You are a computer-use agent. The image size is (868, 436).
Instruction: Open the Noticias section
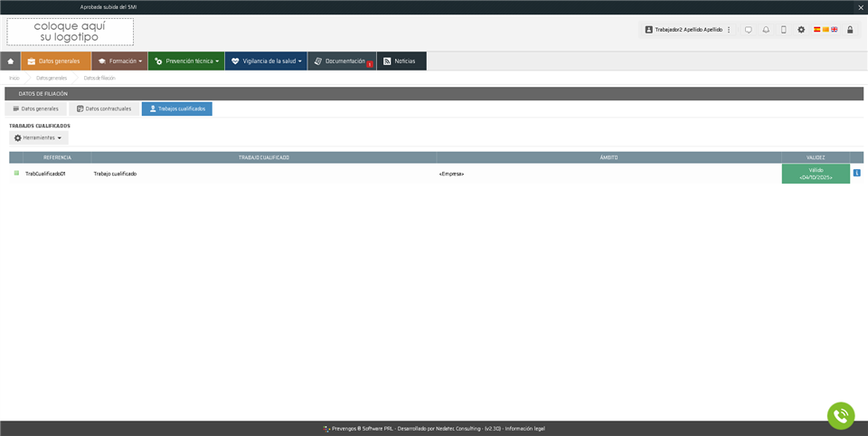click(x=401, y=61)
